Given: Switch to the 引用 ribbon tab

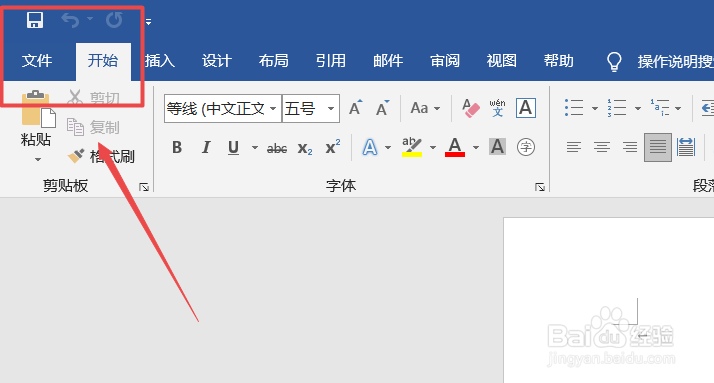Looking at the screenshot, I should pyautogui.click(x=331, y=61).
